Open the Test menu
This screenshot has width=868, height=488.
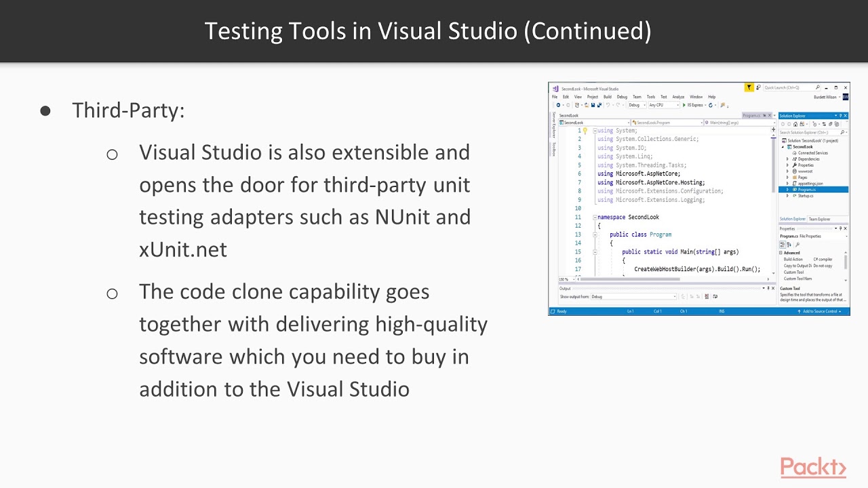point(664,97)
